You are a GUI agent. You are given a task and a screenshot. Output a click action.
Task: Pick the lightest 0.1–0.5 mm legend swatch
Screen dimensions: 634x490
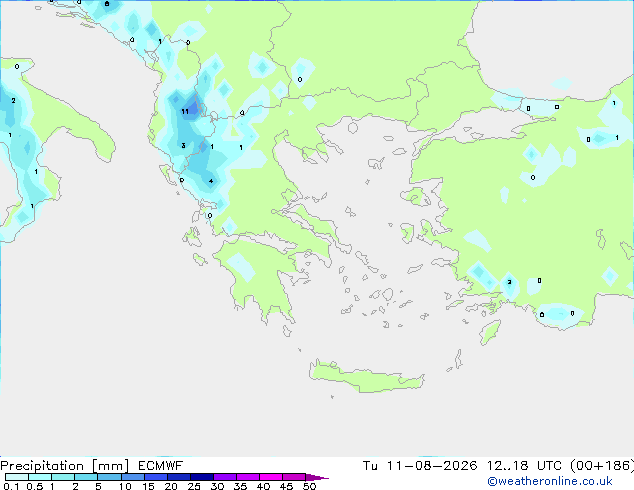click(17, 477)
